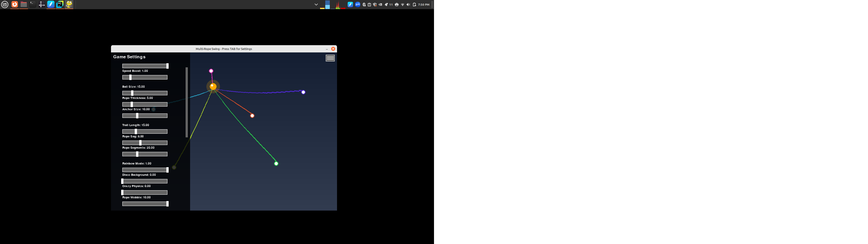This screenshot has height=244, width=868.
Task: Toggle the Disco Background slider
Action: click(145, 181)
